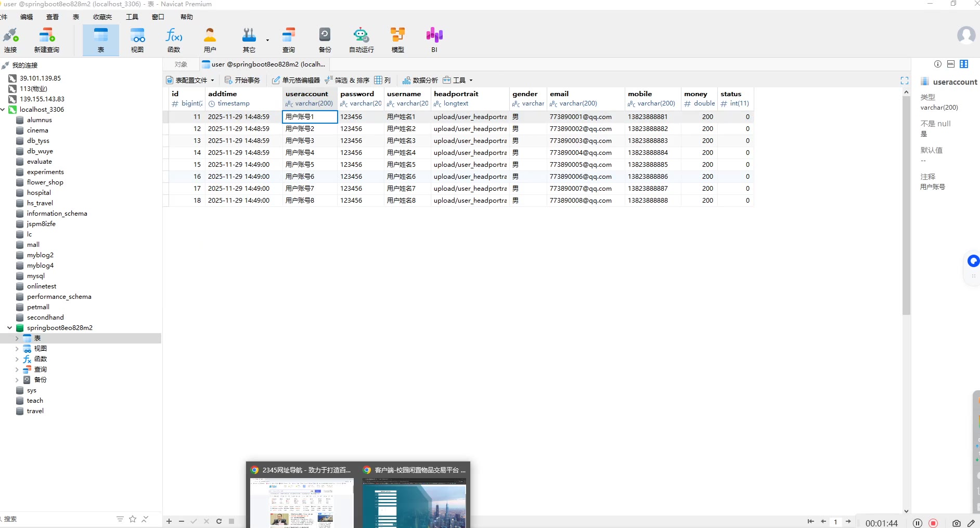Image resolution: width=980 pixels, height=528 pixels.
Task: Open the 收藏夹 menu
Action: click(x=102, y=17)
